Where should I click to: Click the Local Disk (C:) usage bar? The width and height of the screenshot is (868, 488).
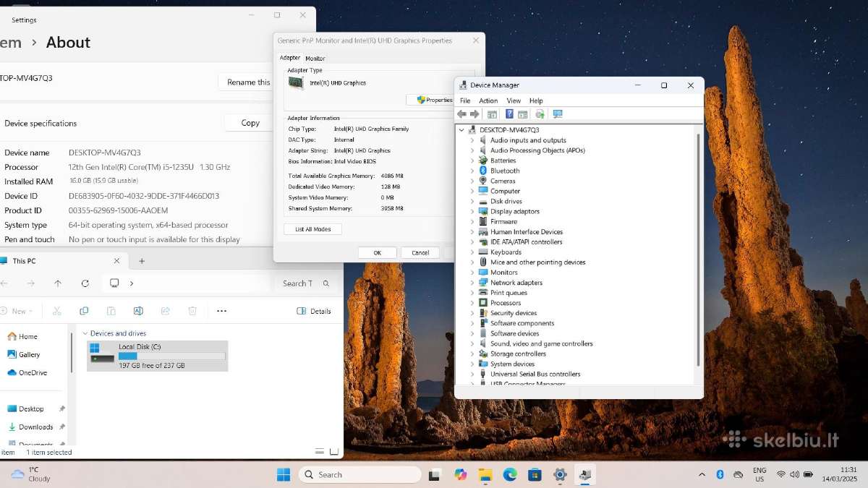[171, 356]
